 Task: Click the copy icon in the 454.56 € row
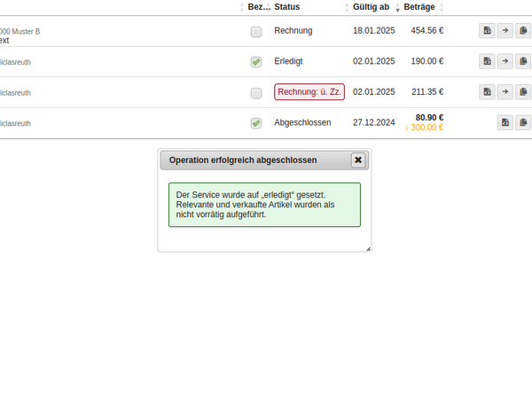[522, 31]
